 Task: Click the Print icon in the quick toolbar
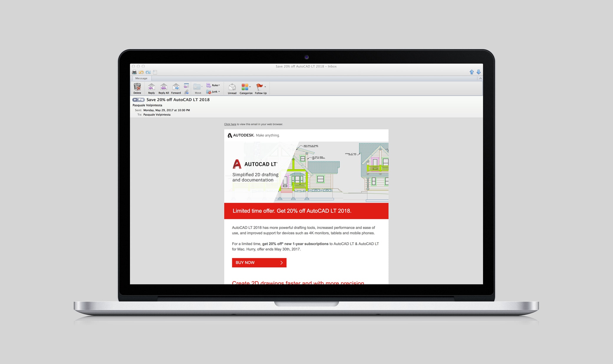[x=134, y=72]
